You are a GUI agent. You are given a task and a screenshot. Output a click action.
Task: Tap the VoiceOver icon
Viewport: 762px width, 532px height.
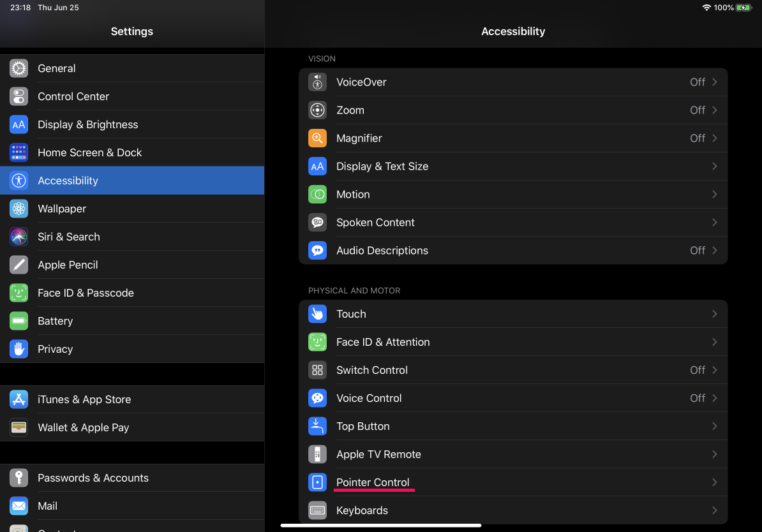click(x=317, y=82)
